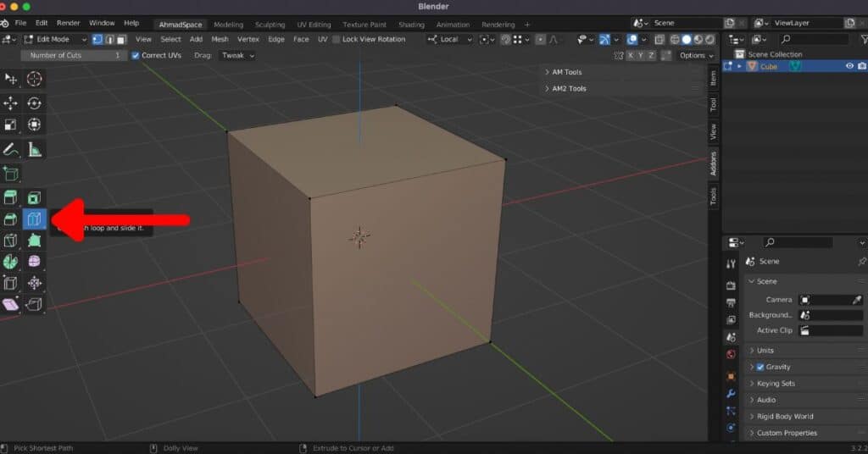Open the Render menu

point(68,23)
